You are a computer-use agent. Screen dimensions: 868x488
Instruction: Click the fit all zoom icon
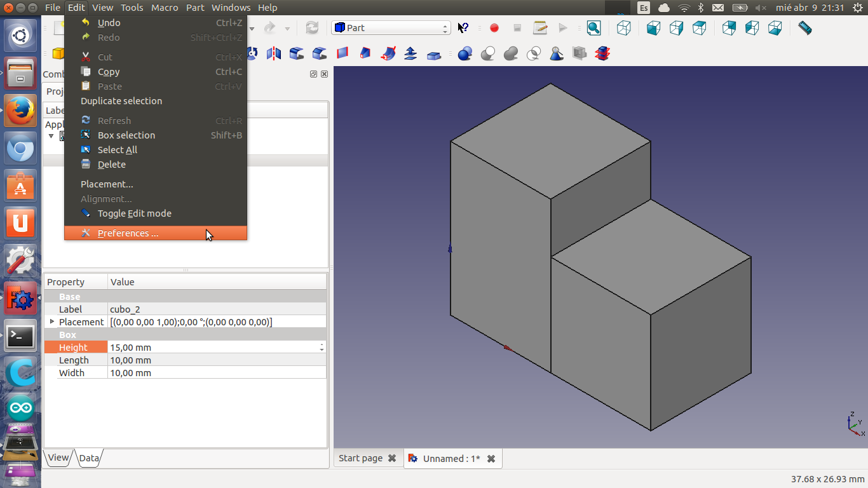[x=593, y=28]
